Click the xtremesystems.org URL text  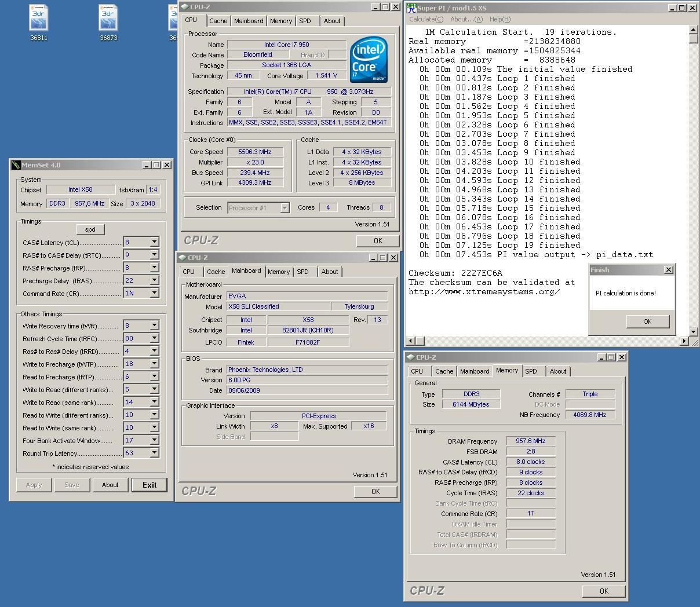(484, 291)
